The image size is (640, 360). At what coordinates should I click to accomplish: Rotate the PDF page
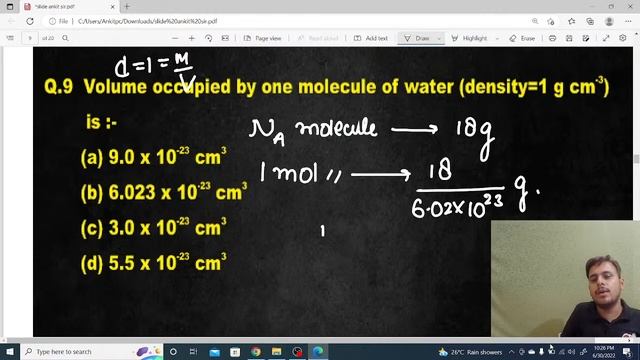209,38
